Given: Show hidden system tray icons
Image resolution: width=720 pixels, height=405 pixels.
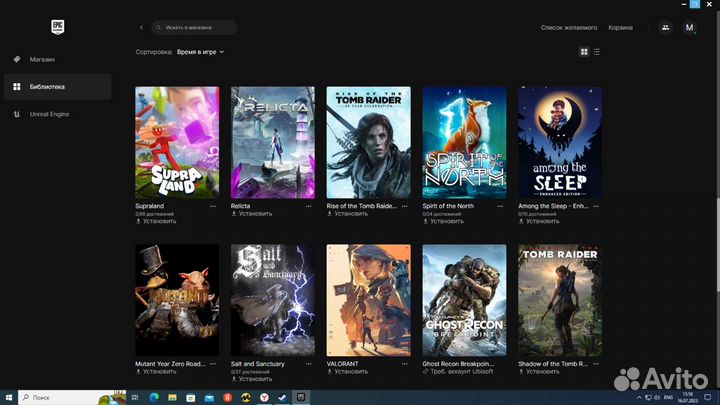Looking at the screenshot, I should tap(639, 398).
